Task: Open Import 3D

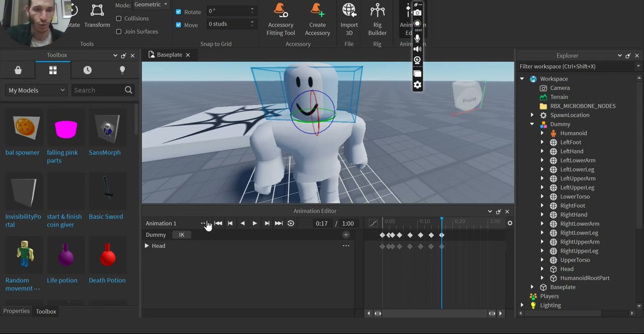Action: pos(349,19)
